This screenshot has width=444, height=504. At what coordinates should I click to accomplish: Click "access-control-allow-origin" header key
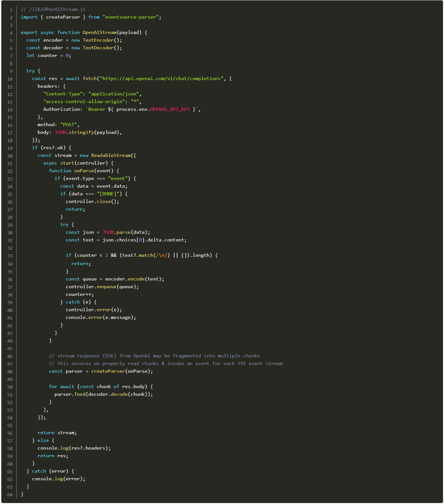(x=84, y=102)
